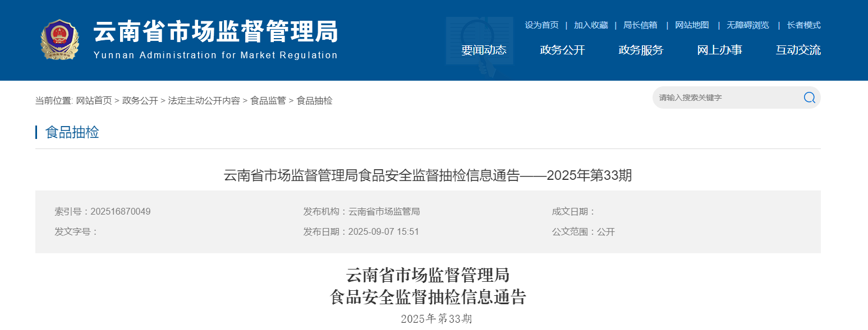Viewport: 868px width, 330px height.
Task: Click 加入收藏 in top bar
Action: (x=591, y=25)
